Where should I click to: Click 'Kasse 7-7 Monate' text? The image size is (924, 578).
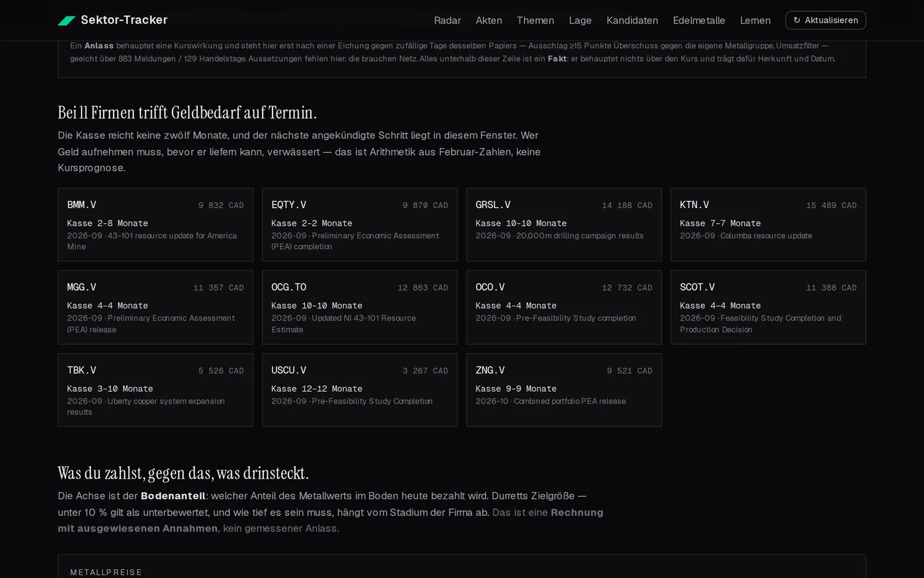tap(721, 223)
